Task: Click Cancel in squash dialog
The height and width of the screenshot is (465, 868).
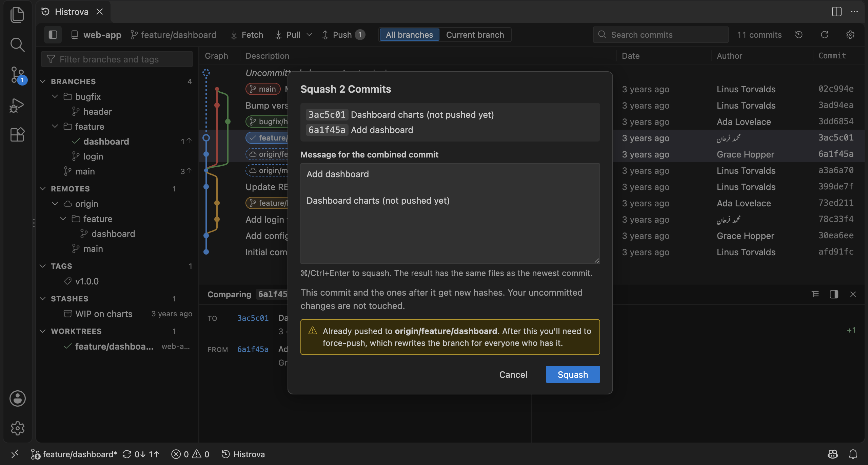Action: click(x=513, y=374)
